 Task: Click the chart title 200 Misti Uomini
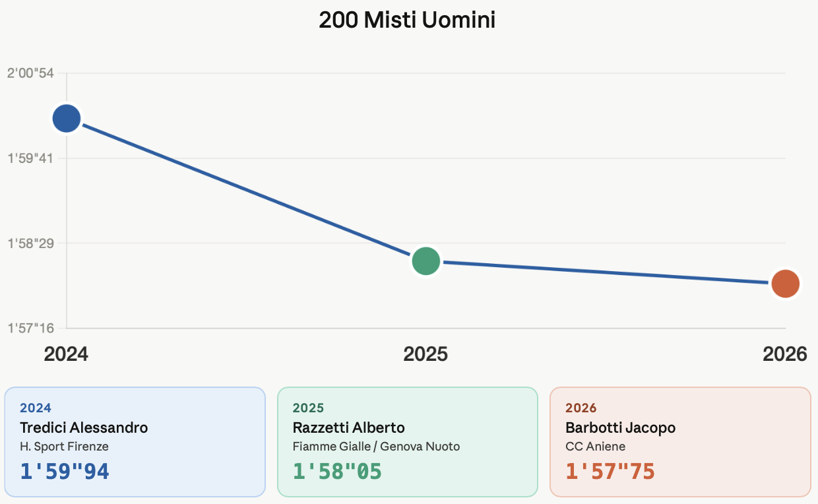coord(407,20)
